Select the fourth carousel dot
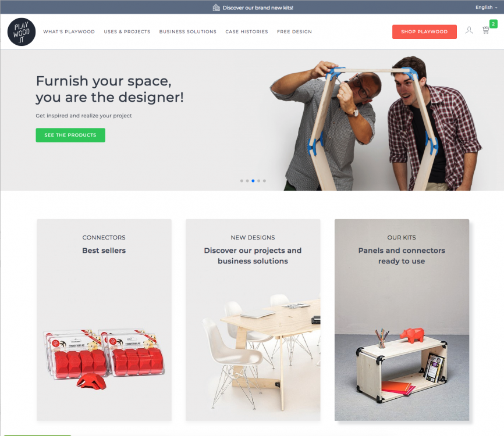This screenshot has height=436, width=504. (x=259, y=181)
